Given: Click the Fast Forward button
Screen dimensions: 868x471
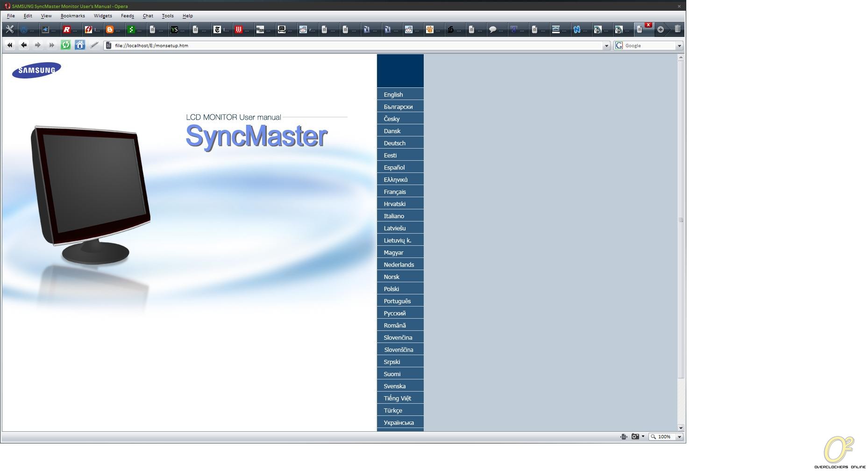Looking at the screenshot, I should [52, 45].
